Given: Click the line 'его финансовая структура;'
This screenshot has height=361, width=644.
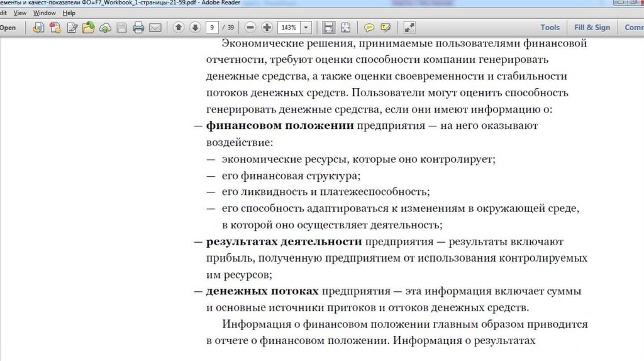Looking at the screenshot, I should point(291,175).
